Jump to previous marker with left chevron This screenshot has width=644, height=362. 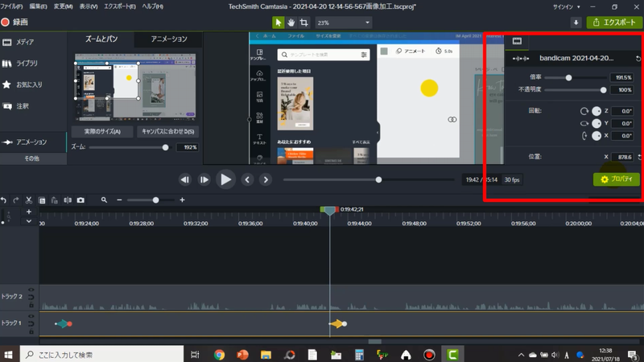tap(247, 179)
